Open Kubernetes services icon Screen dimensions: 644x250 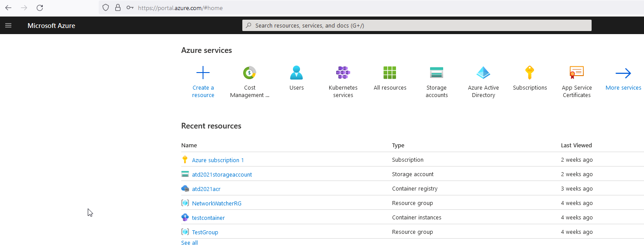click(x=343, y=73)
